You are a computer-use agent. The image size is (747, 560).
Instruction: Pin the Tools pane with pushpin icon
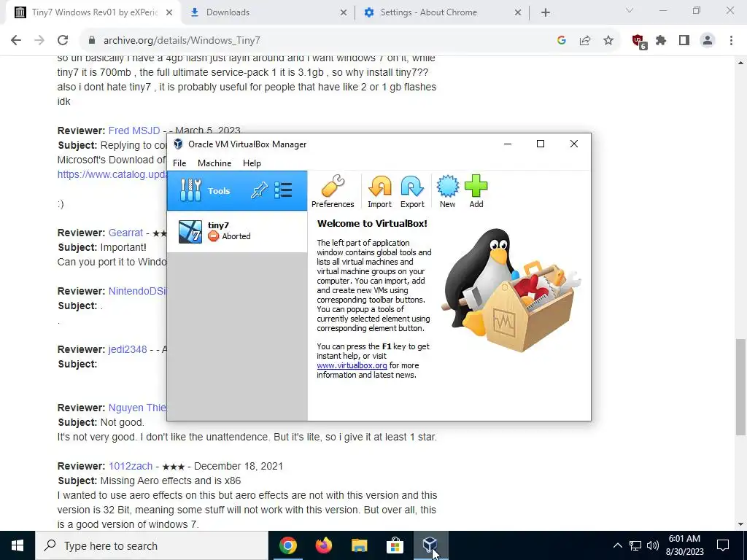259,191
